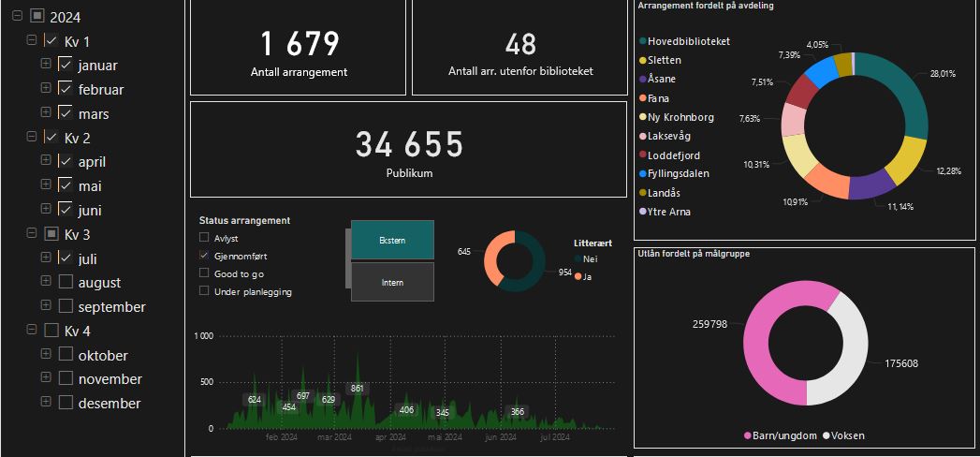
Task: Uncheck the mars checkbox
Action: [x=66, y=112]
